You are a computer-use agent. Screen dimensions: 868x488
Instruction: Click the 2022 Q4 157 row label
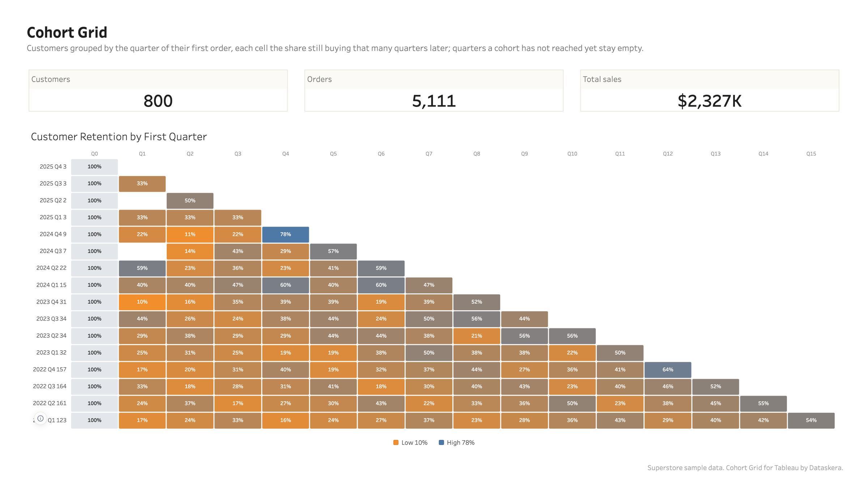click(50, 369)
